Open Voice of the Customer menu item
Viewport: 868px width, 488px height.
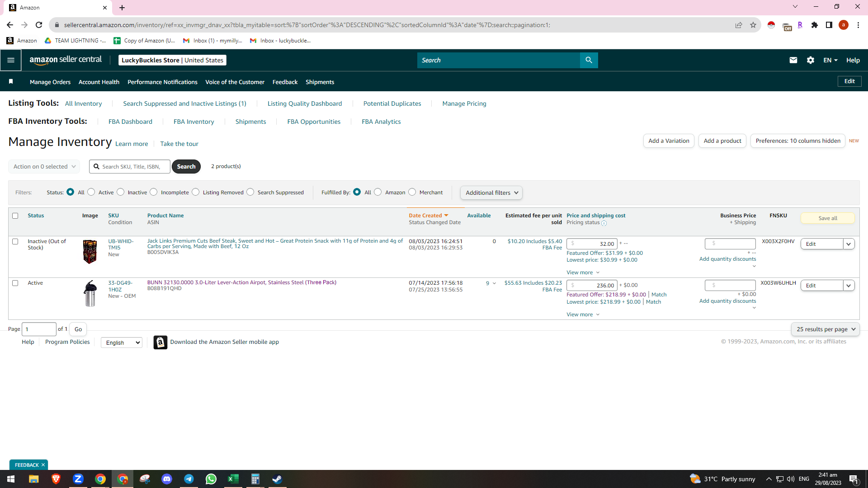pos(235,82)
